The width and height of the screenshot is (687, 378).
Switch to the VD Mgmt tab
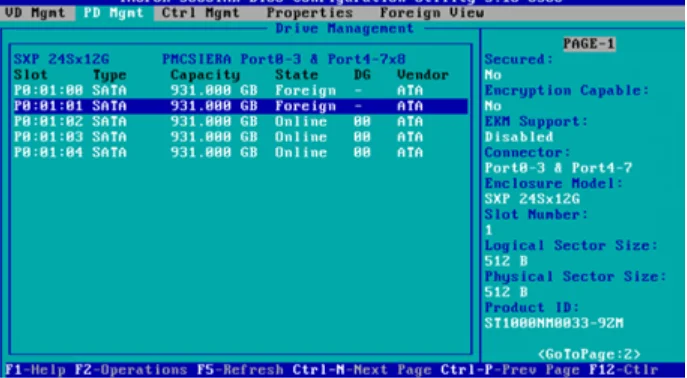pyautogui.click(x=35, y=13)
